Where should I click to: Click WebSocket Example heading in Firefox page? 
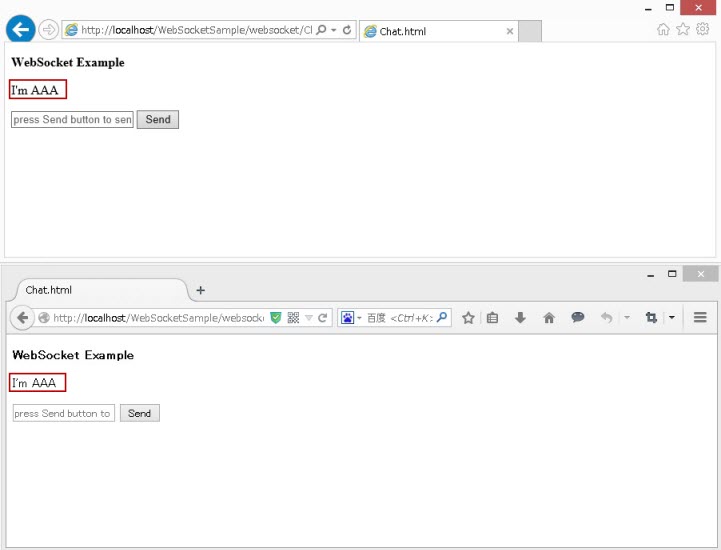(73, 355)
